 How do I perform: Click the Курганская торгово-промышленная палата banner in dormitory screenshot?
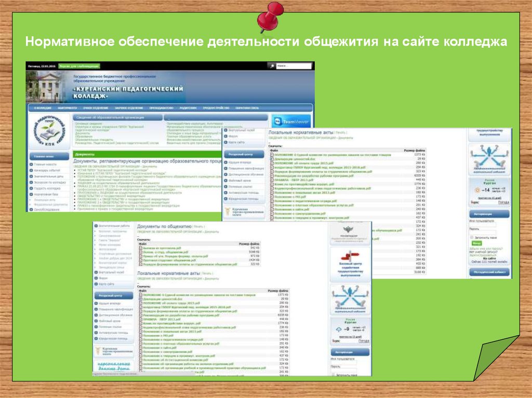coord(114,351)
